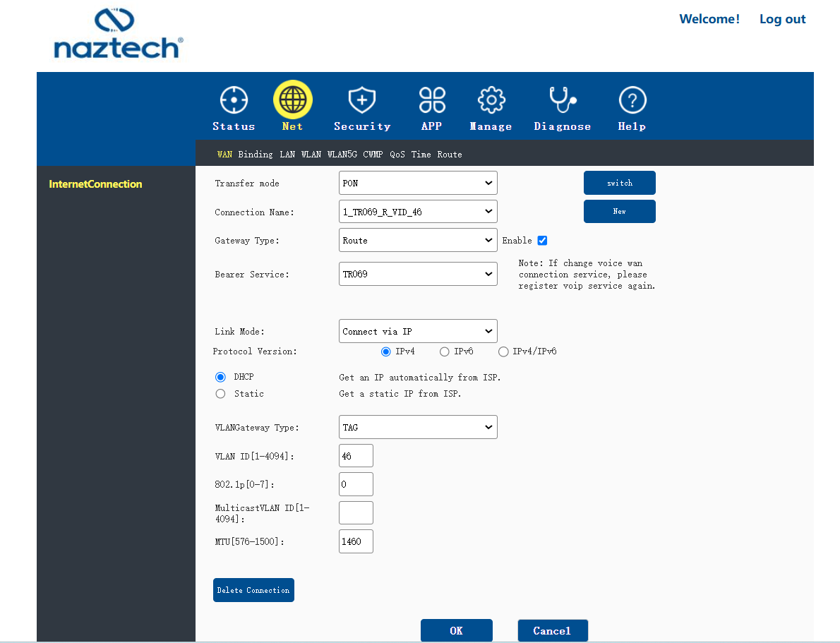The width and height of the screenshot is (840, 643).
Task: Open the Status crosshair icon
Action: (234, 100)
